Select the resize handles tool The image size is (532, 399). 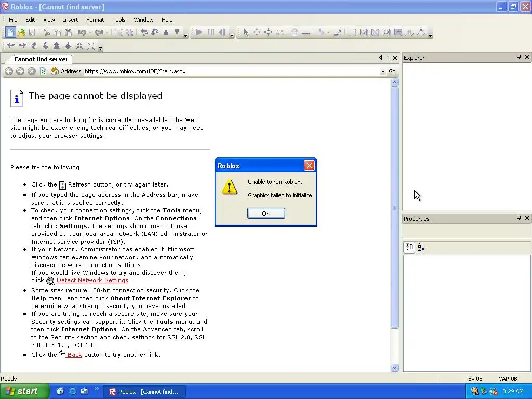(268, 33)
